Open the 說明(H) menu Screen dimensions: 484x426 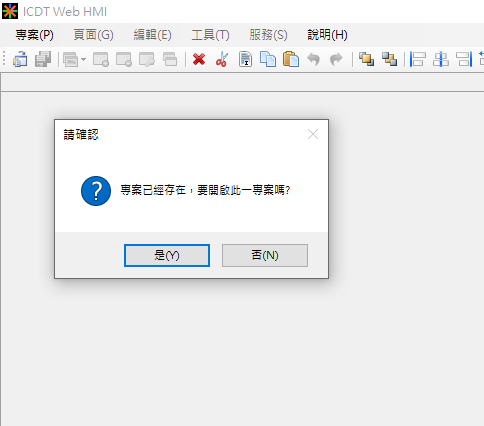[x=327, y=35]
